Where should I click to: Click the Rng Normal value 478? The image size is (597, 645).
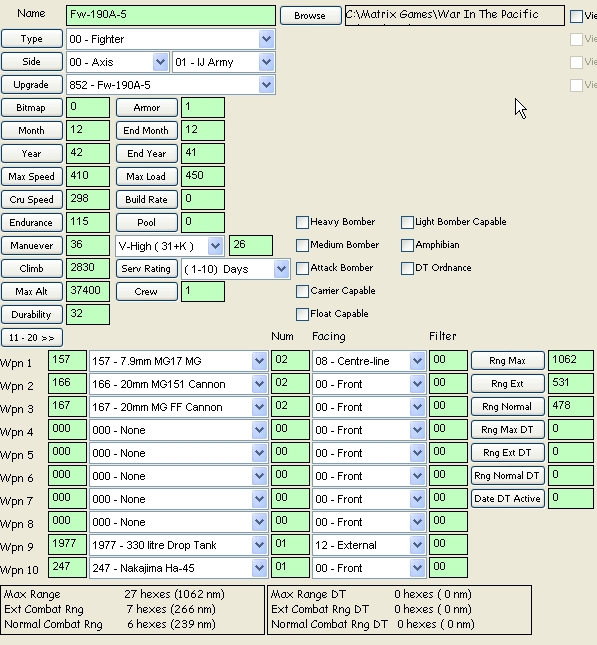[571, 407]
